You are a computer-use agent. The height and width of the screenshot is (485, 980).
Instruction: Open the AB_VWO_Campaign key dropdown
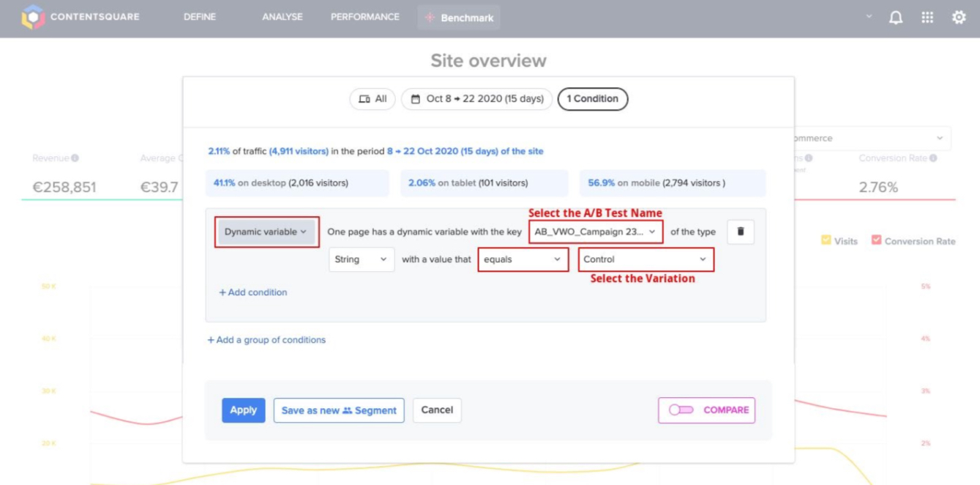(596, 232)
